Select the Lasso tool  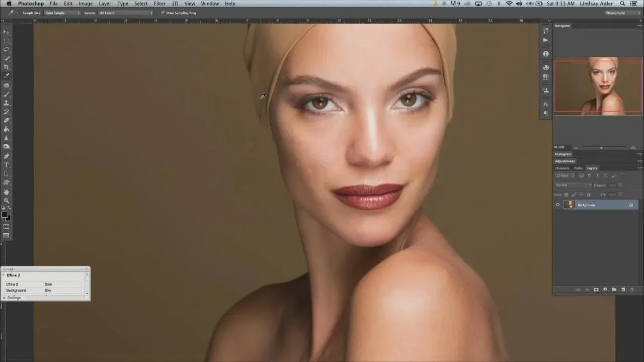(x=7, y=49)
